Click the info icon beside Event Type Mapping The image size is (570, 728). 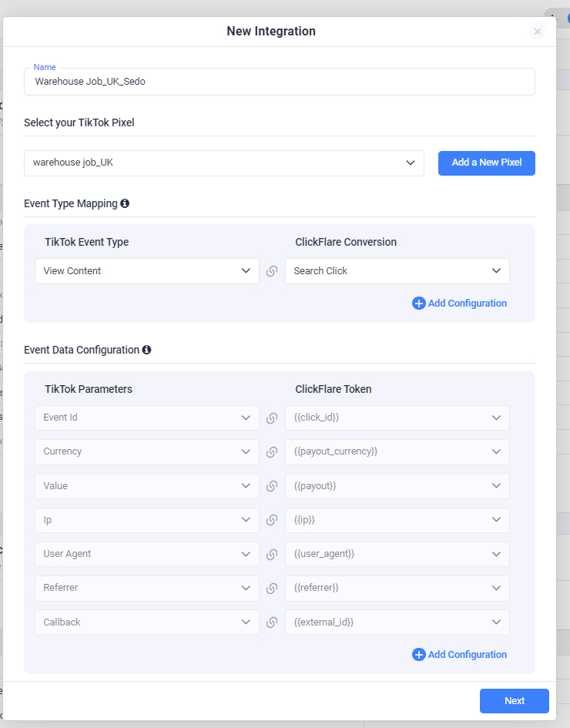pos(124,203)
